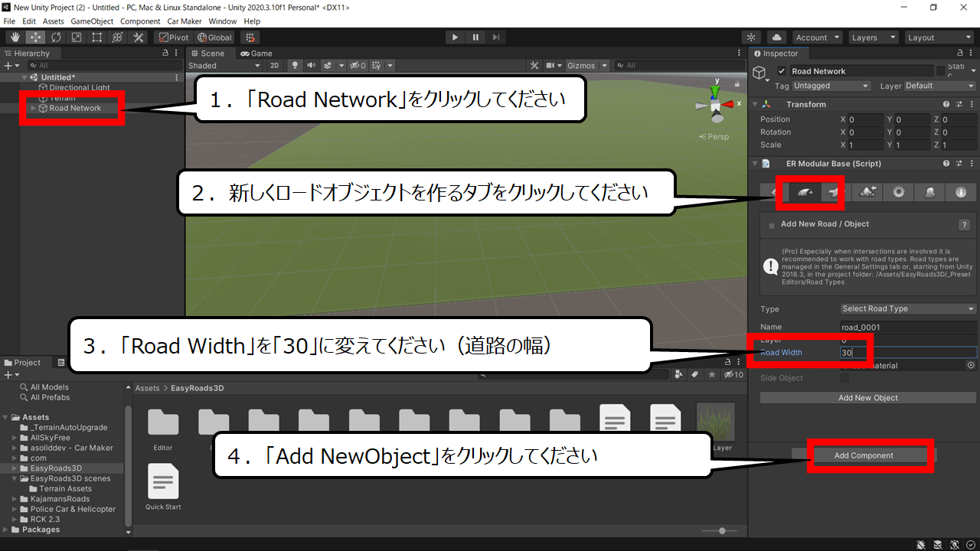Click the Step frame button
Viewport: 980px width, 551px height.
pos(496,37)
